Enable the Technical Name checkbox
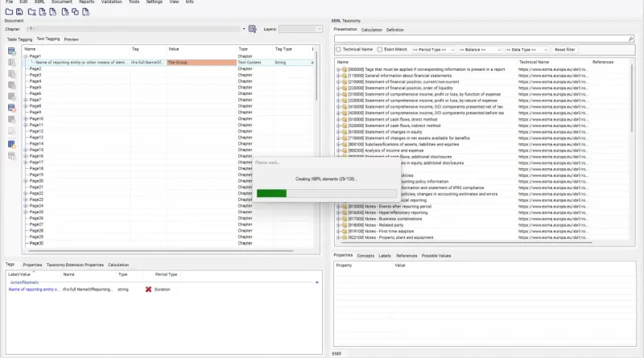This screenshot has width=644, height=358. pyautogui.click(x=338, y=49)
